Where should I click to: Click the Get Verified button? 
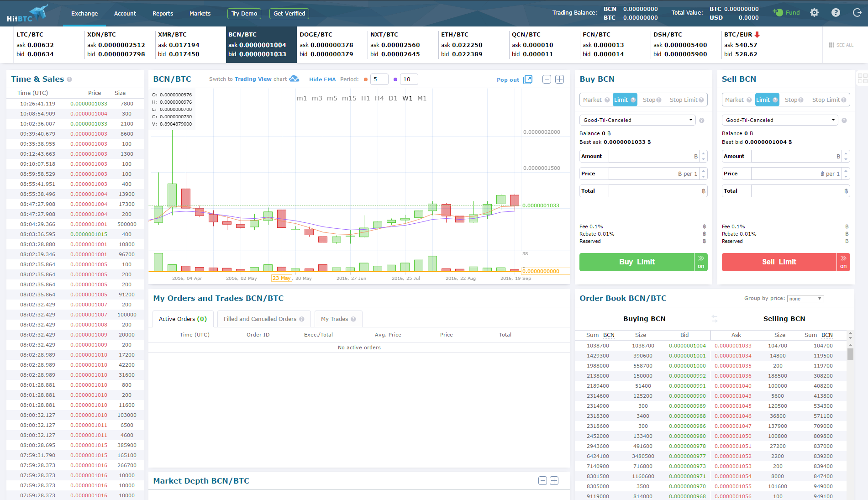pos(289,14)
